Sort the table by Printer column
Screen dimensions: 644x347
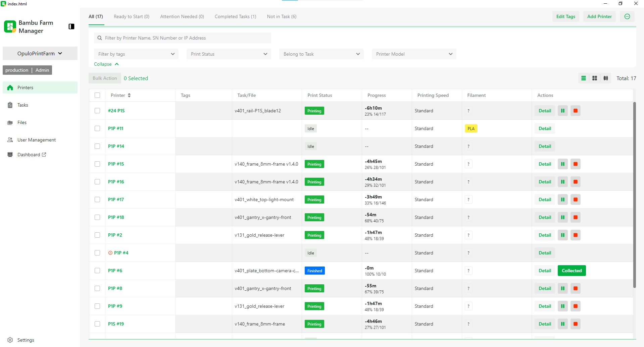click(x=129, y=95)
